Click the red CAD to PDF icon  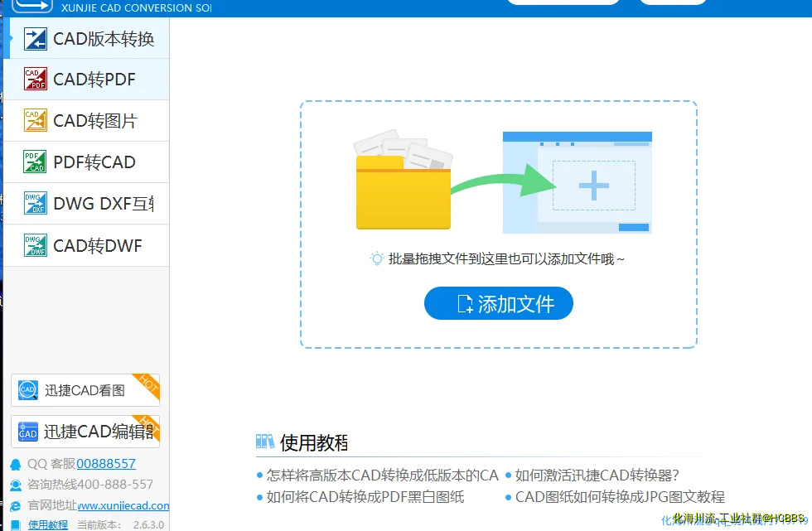[x=35, y=79]
